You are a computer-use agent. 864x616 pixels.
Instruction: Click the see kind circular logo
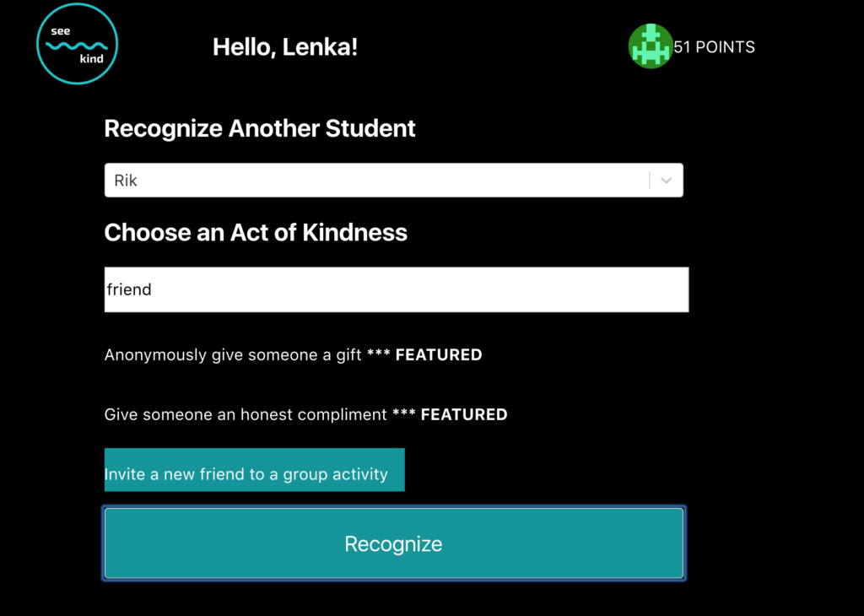[x=77, y=44]
